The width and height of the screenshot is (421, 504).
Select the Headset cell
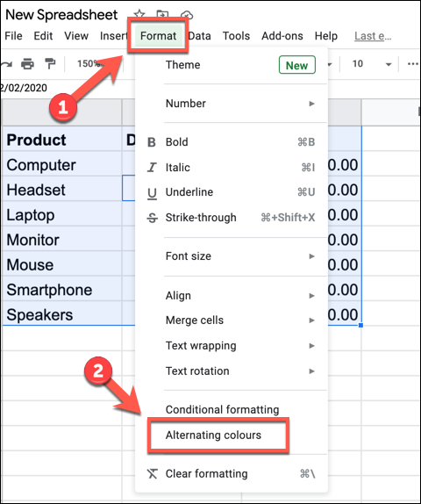pos(62,190)
